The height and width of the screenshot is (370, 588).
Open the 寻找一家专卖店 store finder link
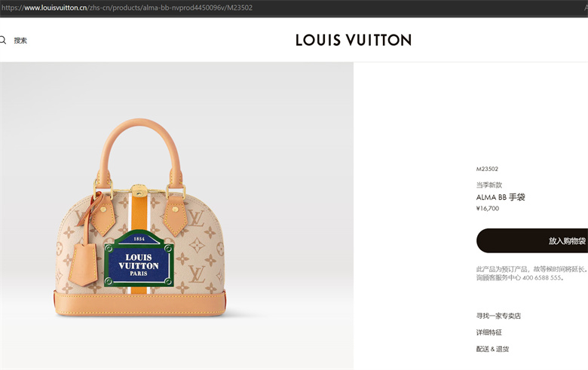[498, 316]
